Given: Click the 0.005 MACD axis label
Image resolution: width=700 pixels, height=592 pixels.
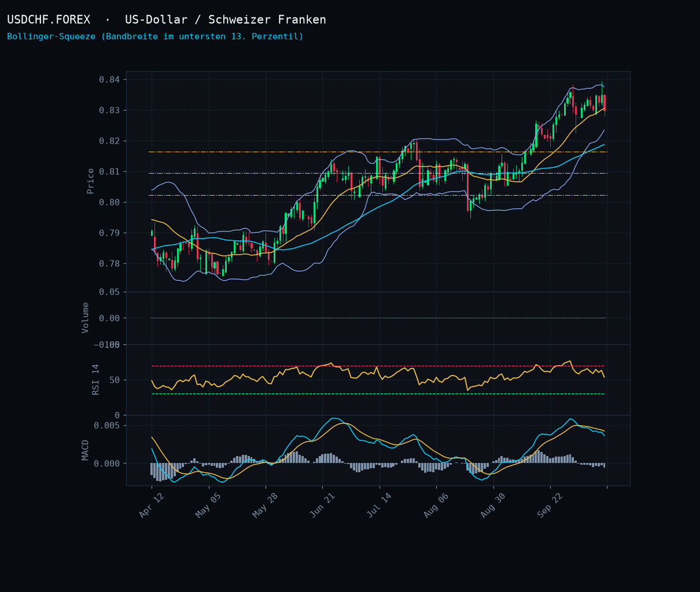Looking at the screenshot, I should tap(106, 425).
